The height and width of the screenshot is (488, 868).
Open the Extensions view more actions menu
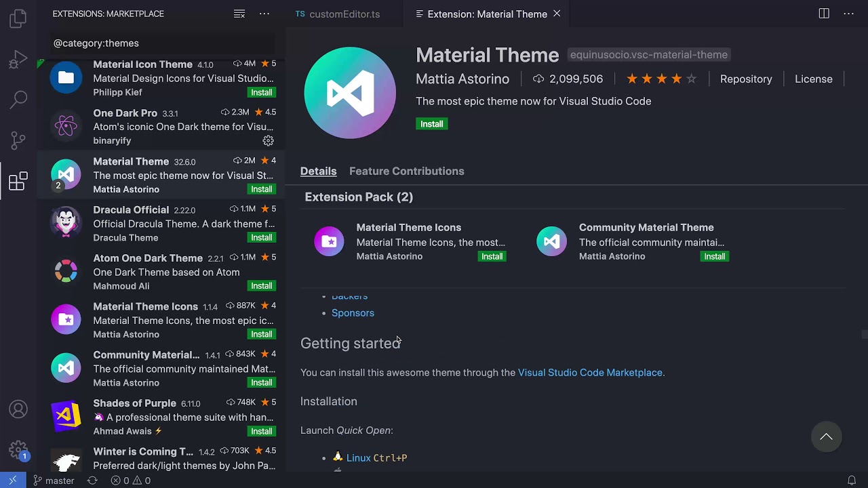[264, 14]
